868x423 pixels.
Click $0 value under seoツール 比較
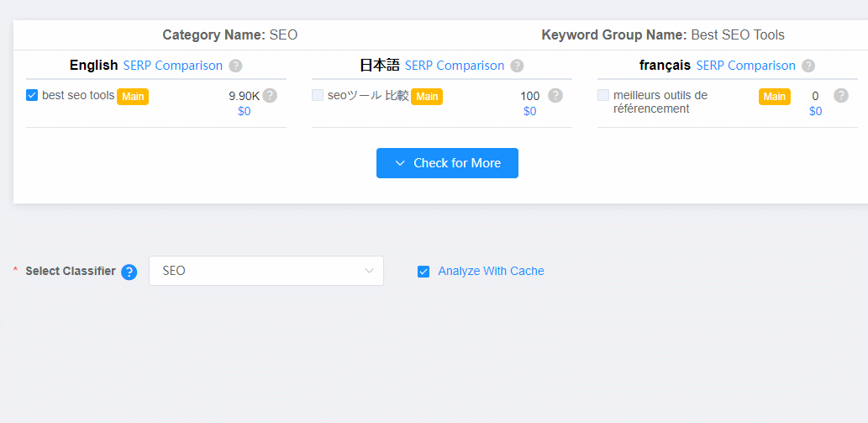click(x=529, y=111)
